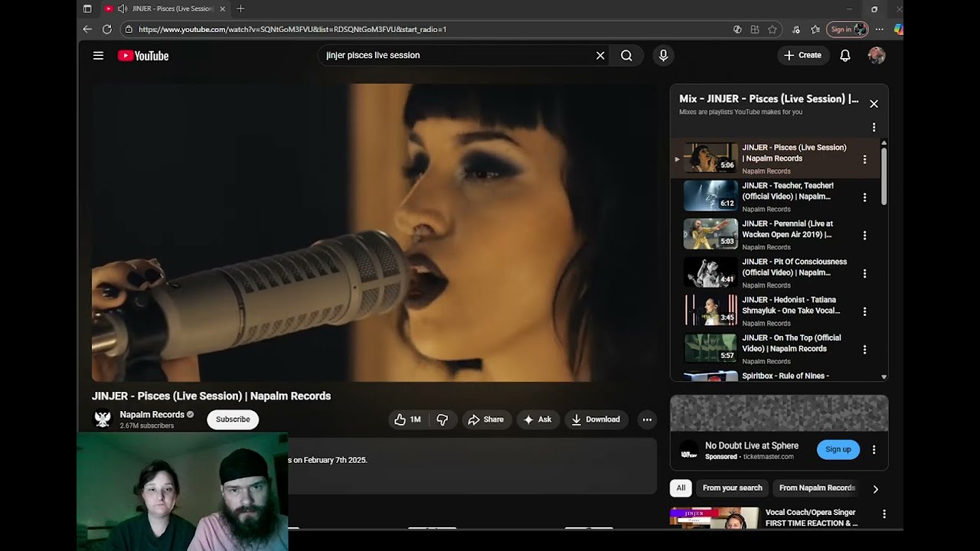Open Mix playlist options menu
Image resolution: width=980 pixels, height=551 pixels.
(x=874, y=128)
